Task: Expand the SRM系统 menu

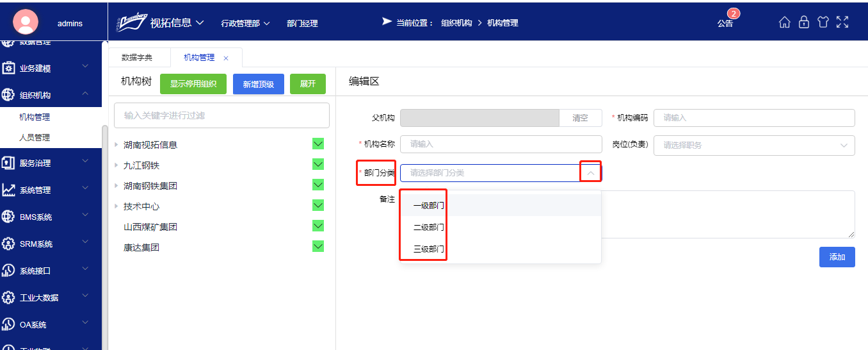Action: (85, 242)
